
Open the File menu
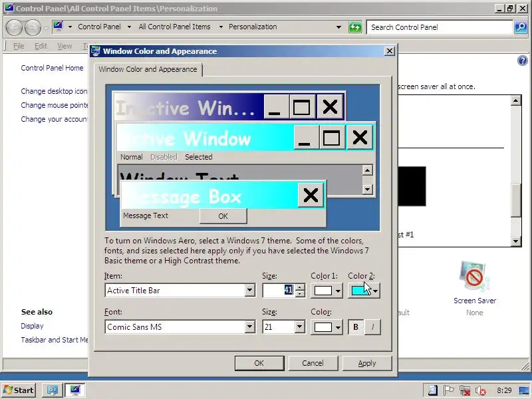pos(19,46)
